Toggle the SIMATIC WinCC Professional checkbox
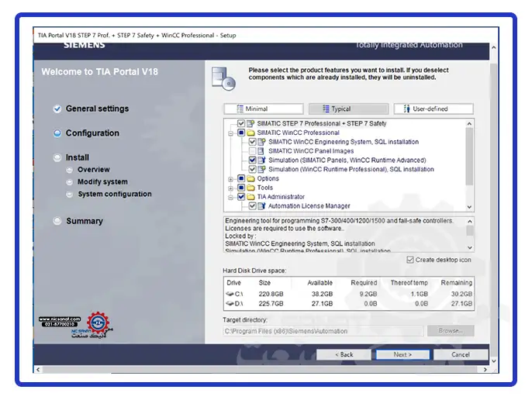Image resolution: width=532 pixels, height=400 pixels. pyautogui.click(x=241, y=133)
